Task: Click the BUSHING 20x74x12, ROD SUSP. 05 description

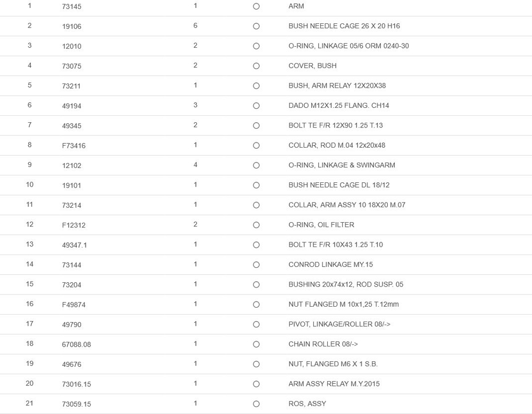Action: click(345, 284)
